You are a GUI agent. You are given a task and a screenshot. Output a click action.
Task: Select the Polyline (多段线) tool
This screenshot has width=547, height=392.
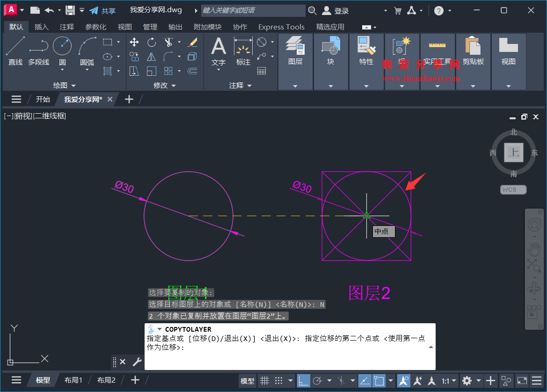click(x=38, y=51)
